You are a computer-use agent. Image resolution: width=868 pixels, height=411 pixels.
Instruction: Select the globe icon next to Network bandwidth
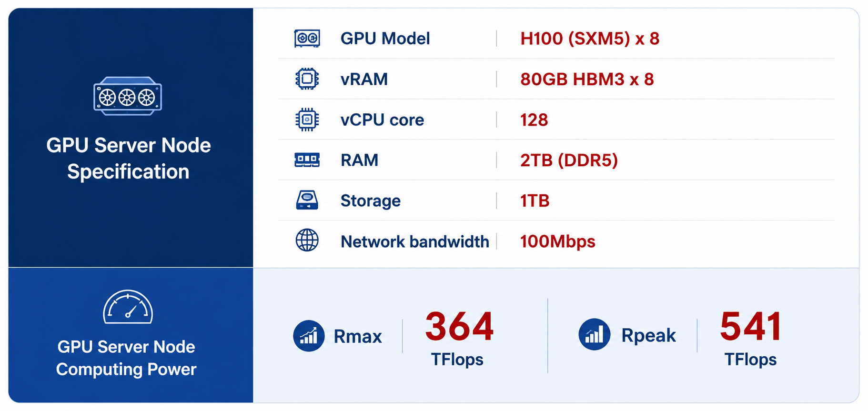[307, 240]
